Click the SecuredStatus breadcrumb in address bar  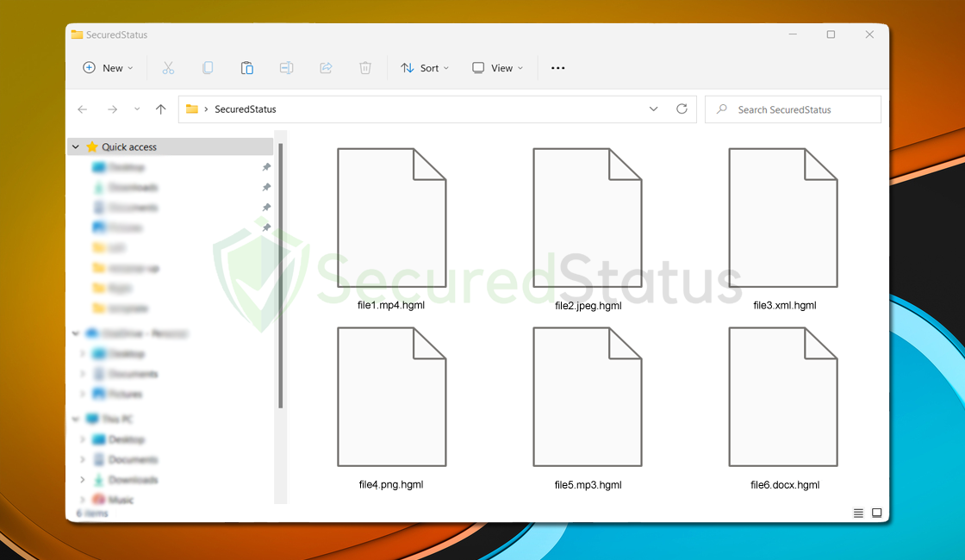[x=245, y=109]
